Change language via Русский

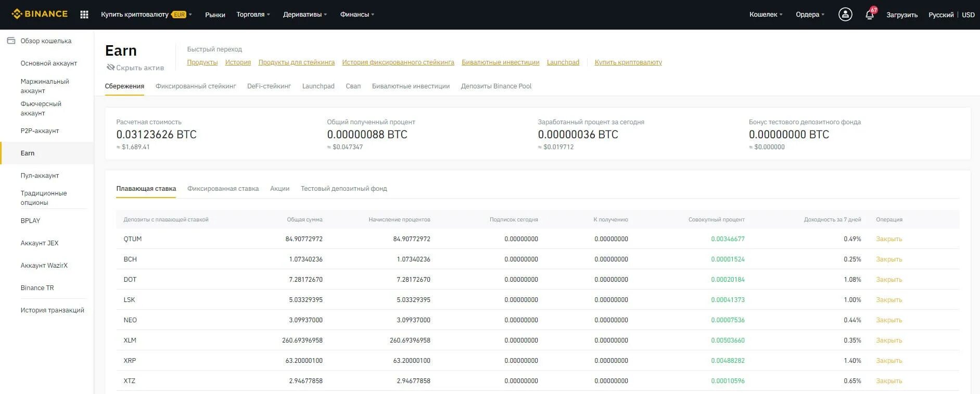(941, 15)
